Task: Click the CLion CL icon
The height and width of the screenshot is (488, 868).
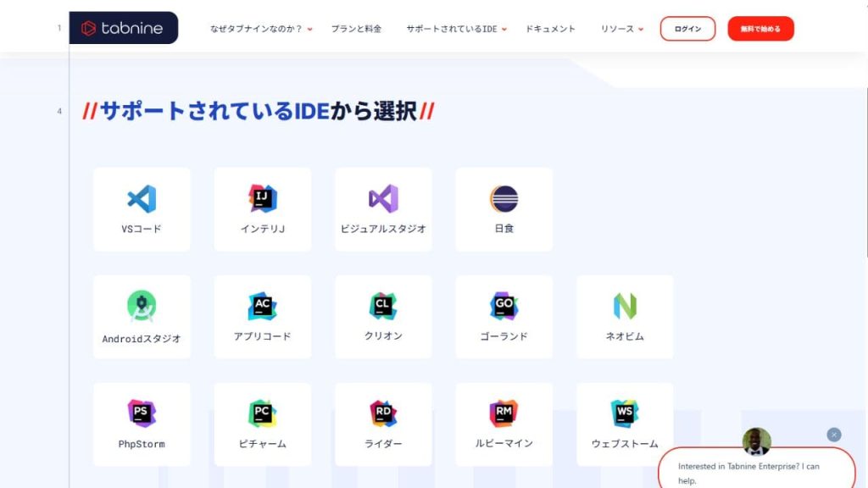Action: 383,306
